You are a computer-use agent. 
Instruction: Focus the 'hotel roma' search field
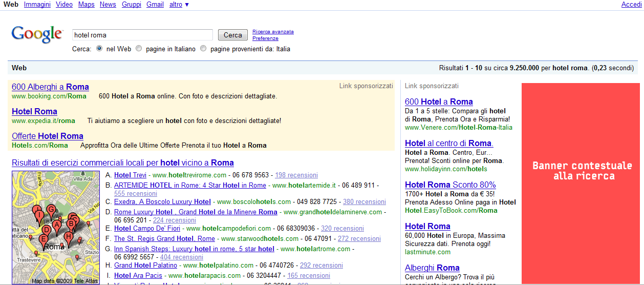point(142,35)
